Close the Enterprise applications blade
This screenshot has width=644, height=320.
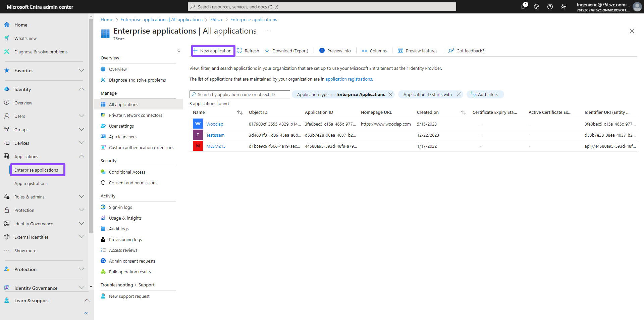pos(632,31)
